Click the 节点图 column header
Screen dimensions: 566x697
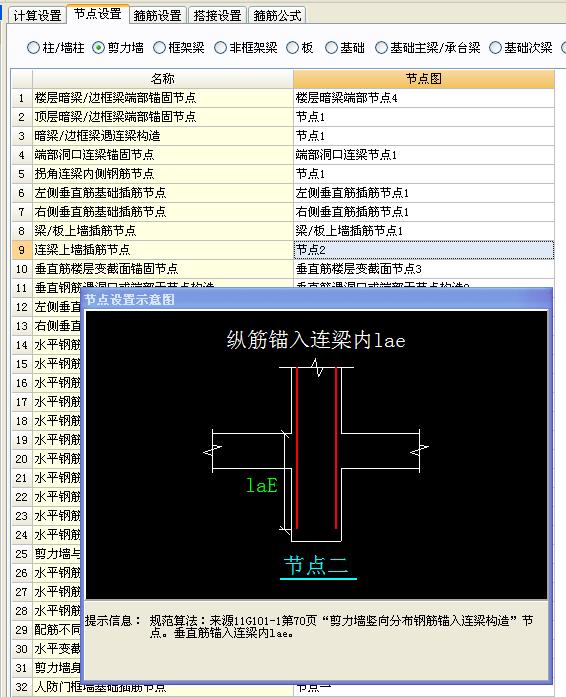pos(424,79)
